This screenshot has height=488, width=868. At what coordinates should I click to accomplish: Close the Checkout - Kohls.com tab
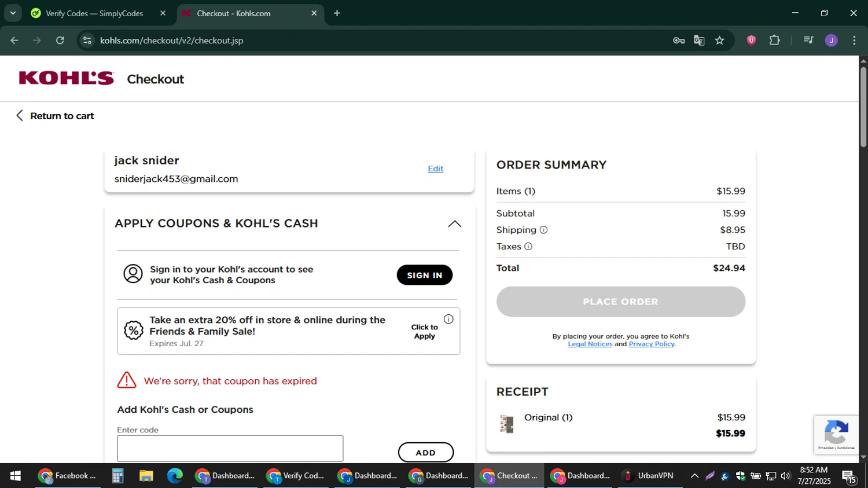point(314,13)
